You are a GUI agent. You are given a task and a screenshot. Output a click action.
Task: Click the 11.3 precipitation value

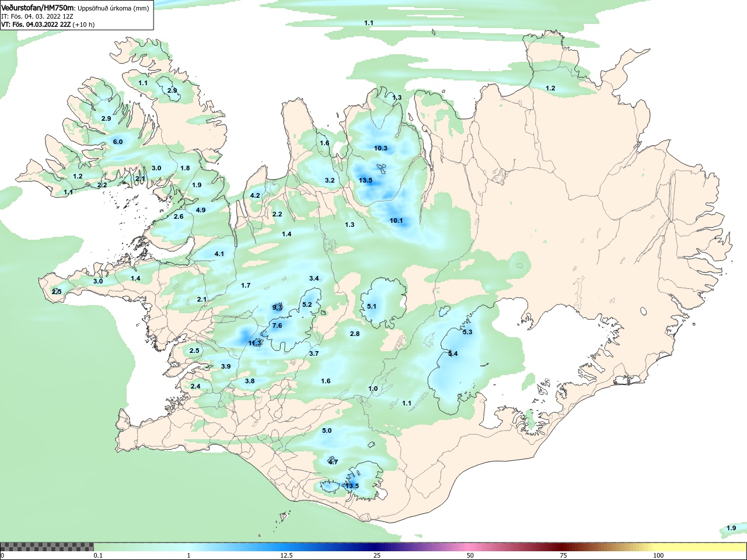coord(255,343)
